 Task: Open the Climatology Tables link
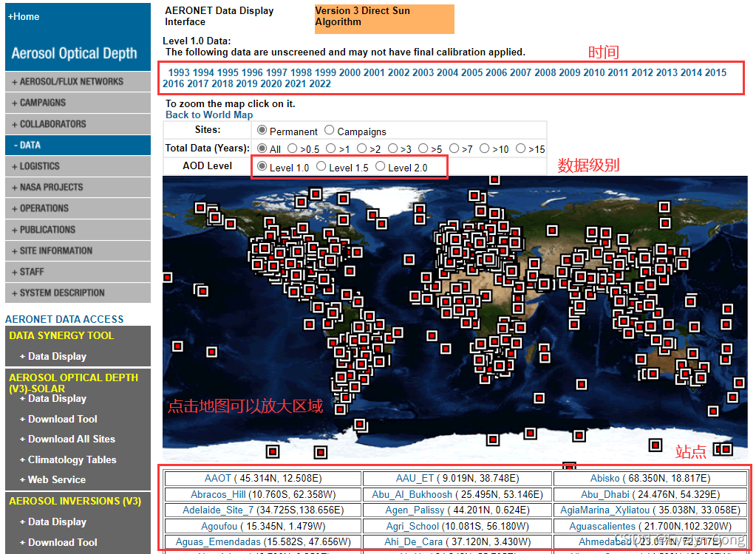click(72, 459)
